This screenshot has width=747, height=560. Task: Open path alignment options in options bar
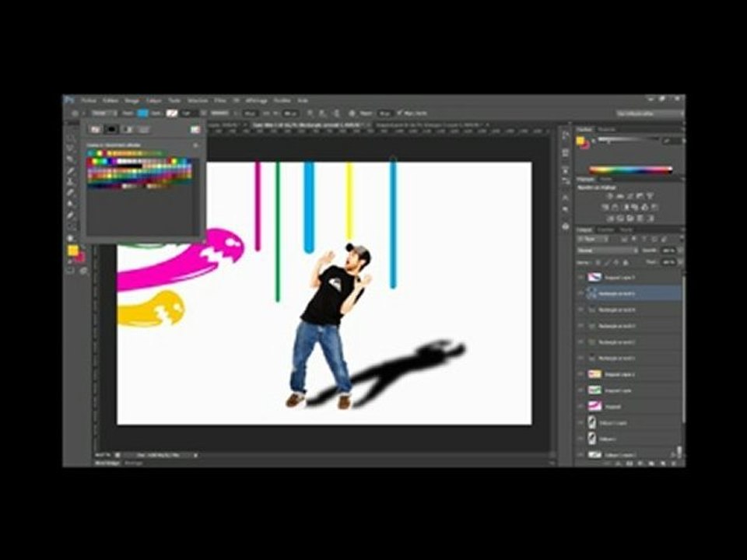pos(323,114)
